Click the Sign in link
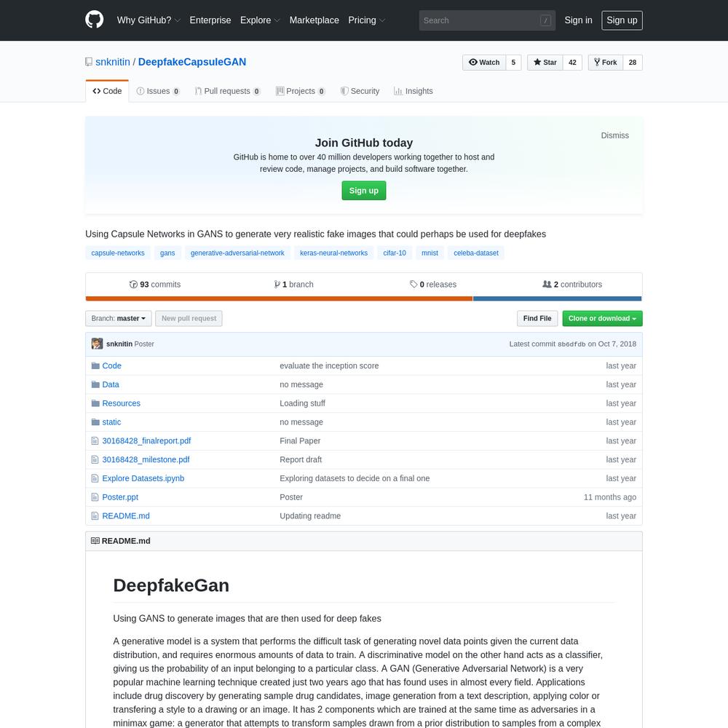Image resolution: width=728 pixels, height=728 pixels. tap(578, 20)
